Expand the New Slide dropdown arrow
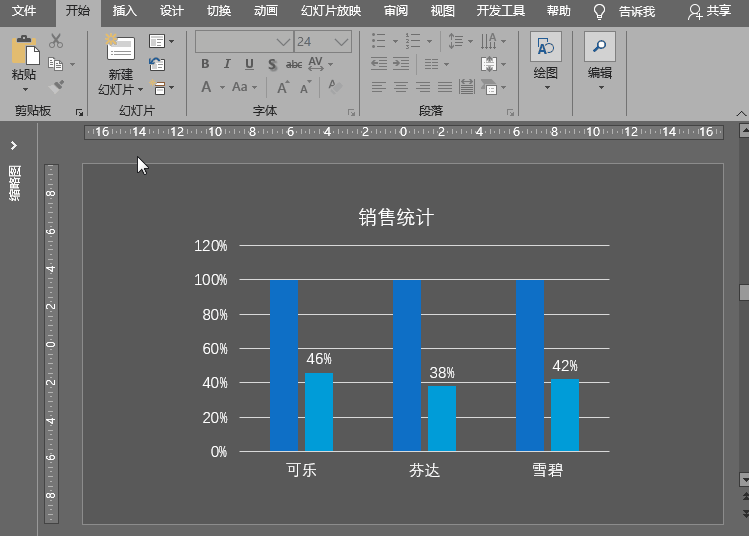 point(140,89)
